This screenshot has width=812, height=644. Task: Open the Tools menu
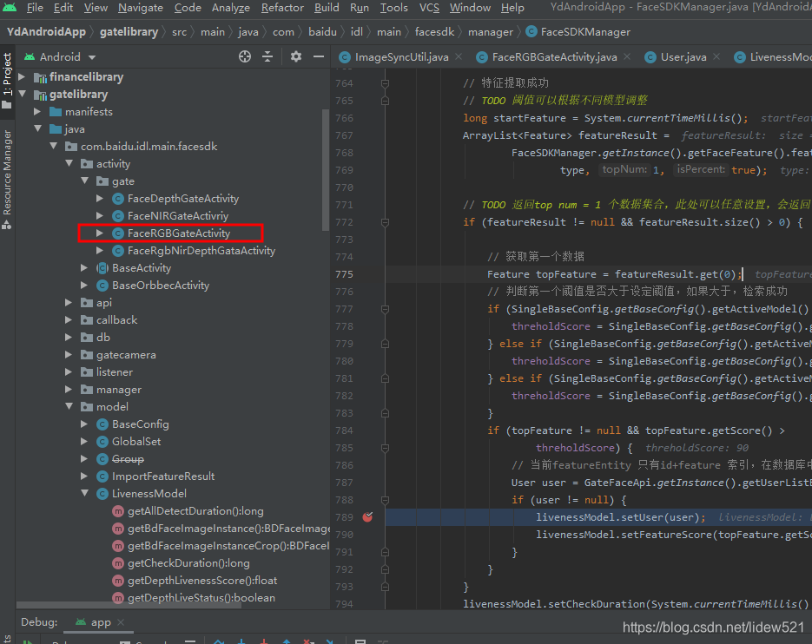[393, 8]
